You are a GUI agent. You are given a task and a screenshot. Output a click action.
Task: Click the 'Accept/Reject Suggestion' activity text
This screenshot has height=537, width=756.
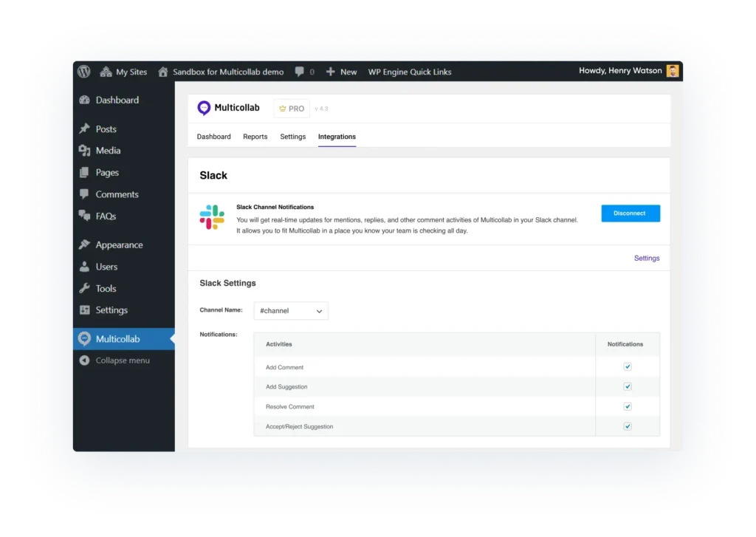click(300, 426)
